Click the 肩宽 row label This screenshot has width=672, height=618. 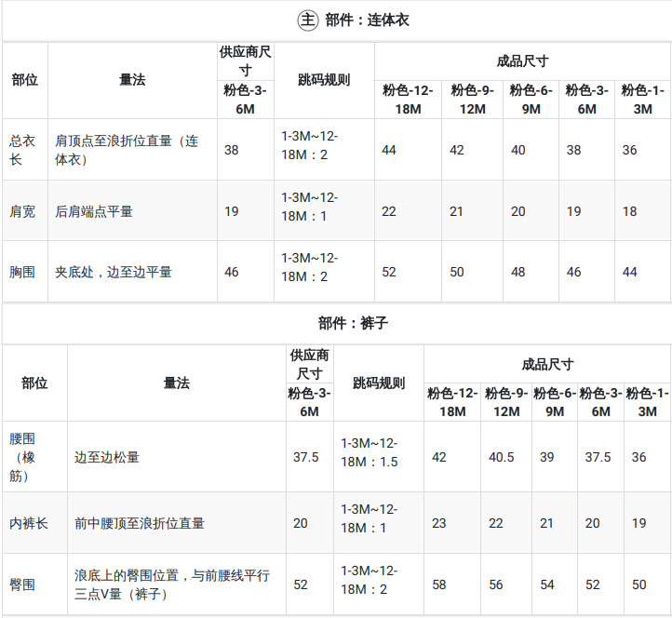22,211
